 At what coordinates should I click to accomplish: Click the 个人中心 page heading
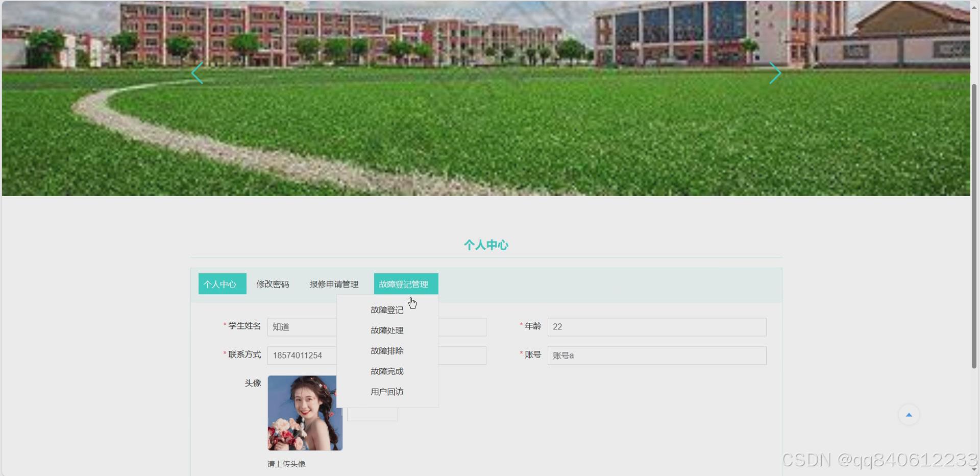(x=486, y=245)
